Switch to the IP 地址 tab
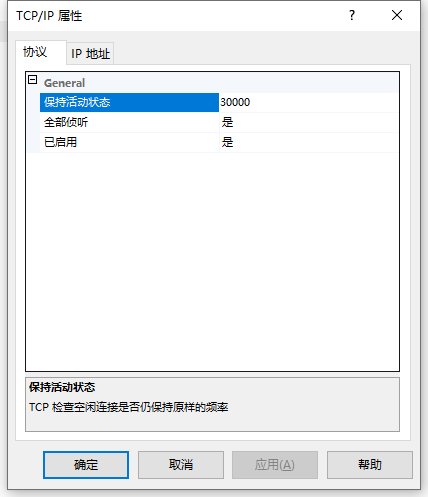This screenshot has width=428, height=497. pyautogui.click(x=90, y=53)
